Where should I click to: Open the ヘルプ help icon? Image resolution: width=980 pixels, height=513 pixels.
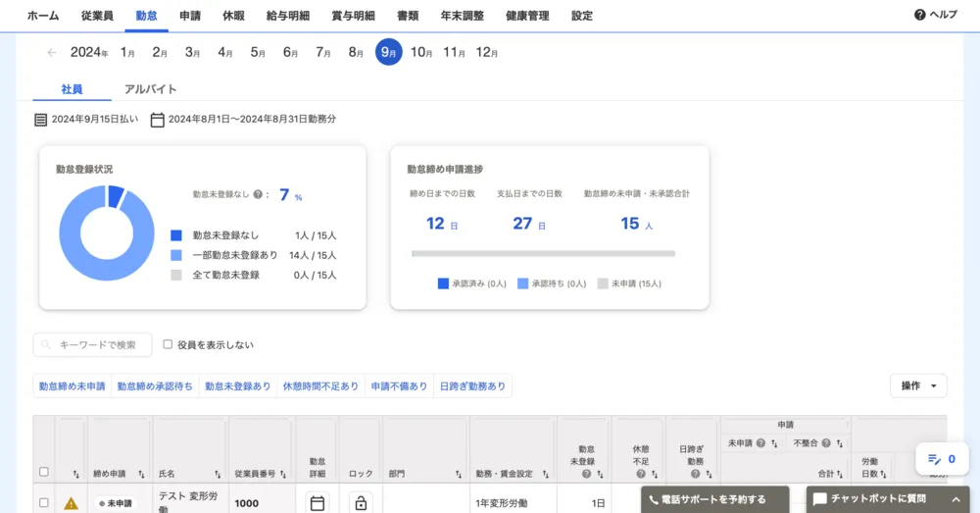tap(919, 15)
